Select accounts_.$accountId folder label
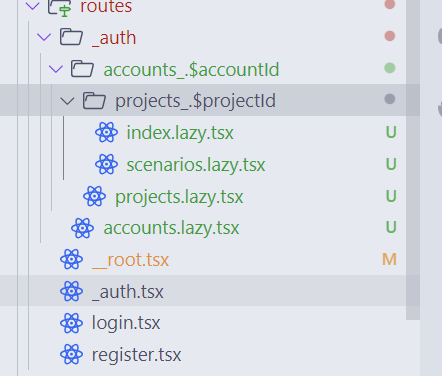442x376 pixels. [x=191, y=70]
